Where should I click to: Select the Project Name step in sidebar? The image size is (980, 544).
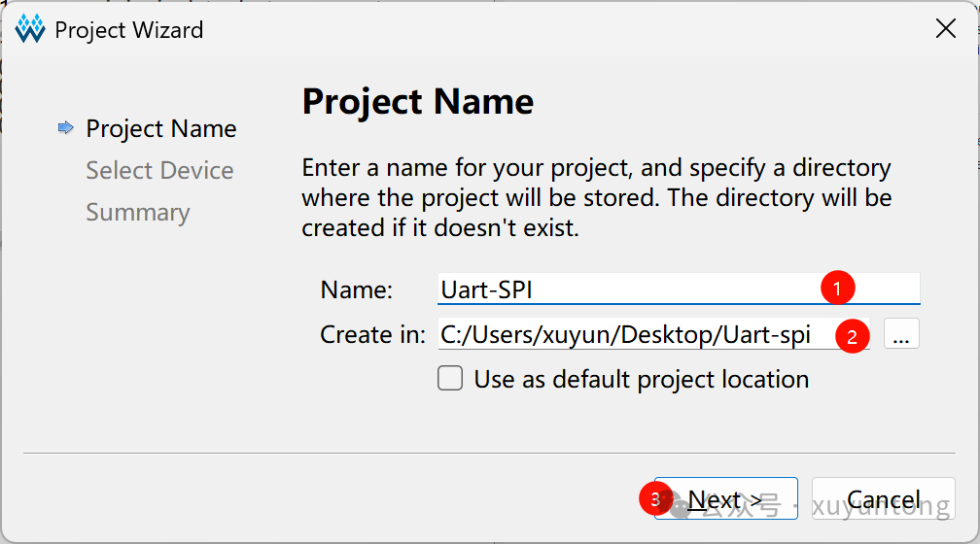click(x=161, y=128)
